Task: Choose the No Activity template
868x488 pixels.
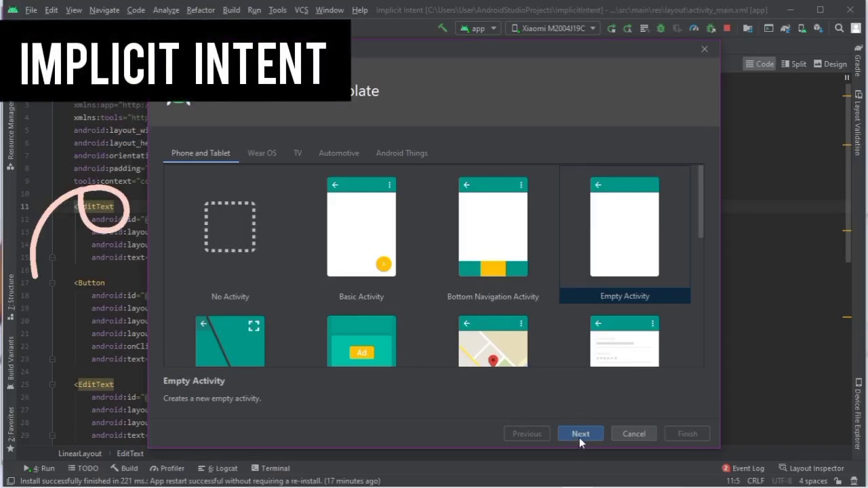Action: [230, 235]
